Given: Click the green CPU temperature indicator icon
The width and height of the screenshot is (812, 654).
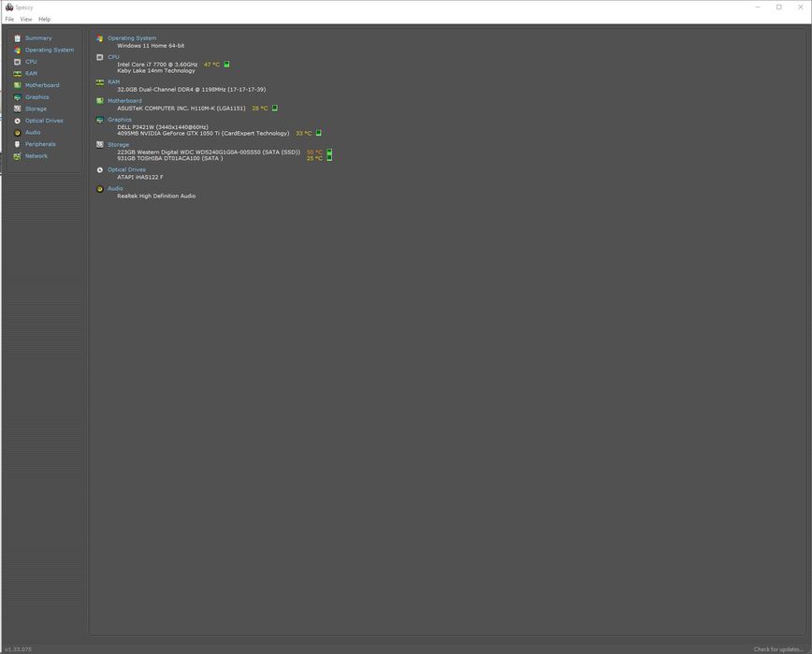Looking at the screenshot, I should click(226, 65).
